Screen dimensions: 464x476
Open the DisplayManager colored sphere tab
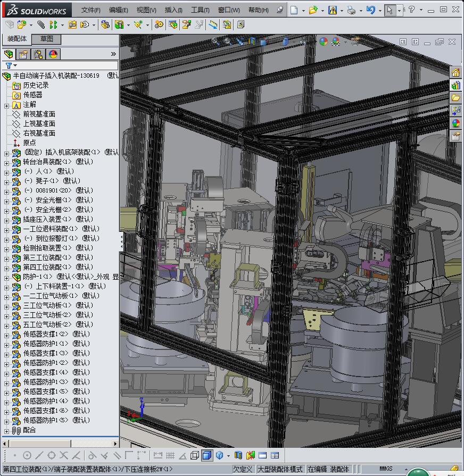(x=53, y=54)
